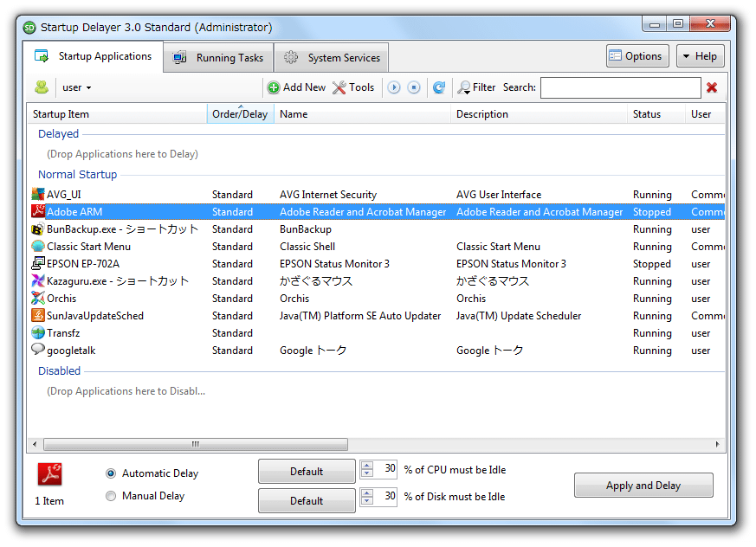Image resolution: width=756 pixels, height=547 pixels.
Task: Sort by the Startup Item column header
Action: click(x=117, y=114)
